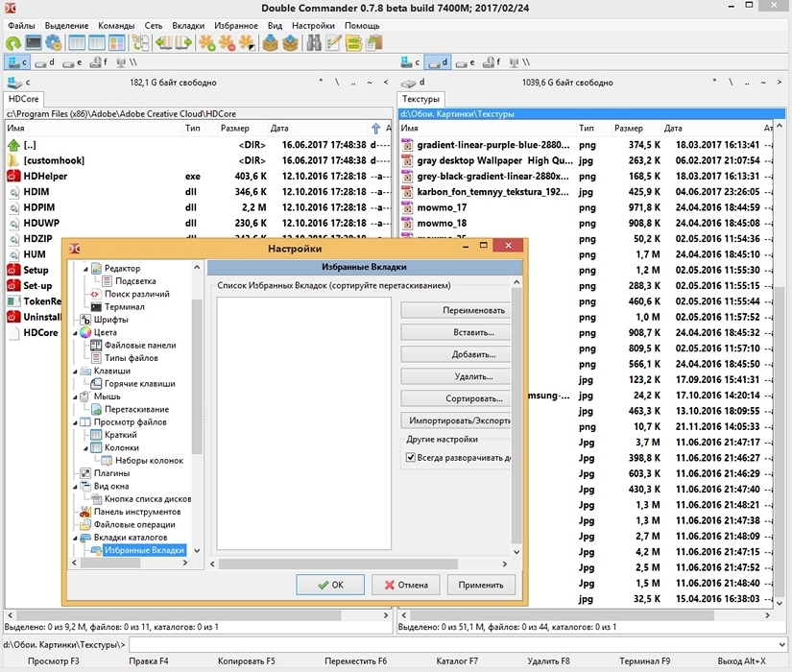
Task: Collapse the Просмотр файлов tree node
Action: [x=76, y=422]
